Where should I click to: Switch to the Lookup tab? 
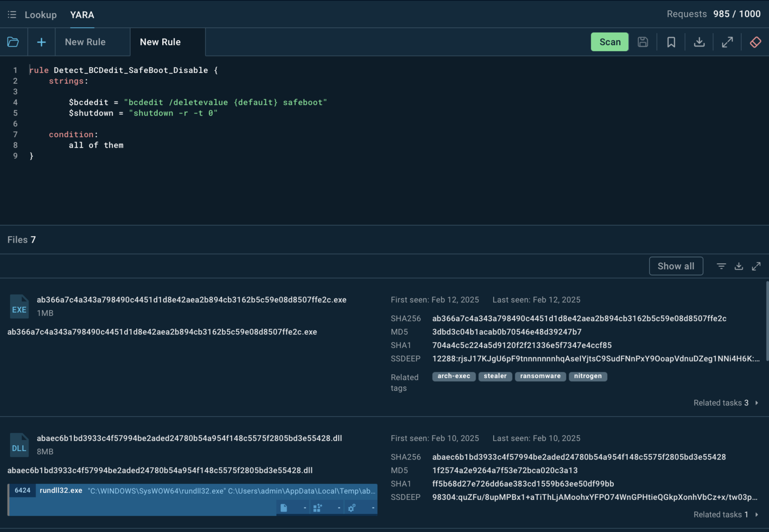pyautogui.click(x=41, y=15)
